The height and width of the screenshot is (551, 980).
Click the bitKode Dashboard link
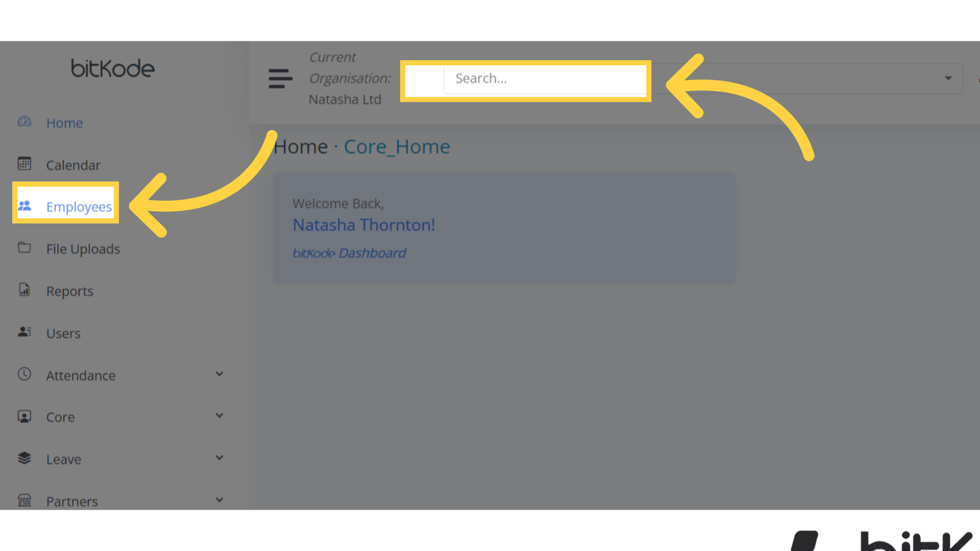coord(350,253)
